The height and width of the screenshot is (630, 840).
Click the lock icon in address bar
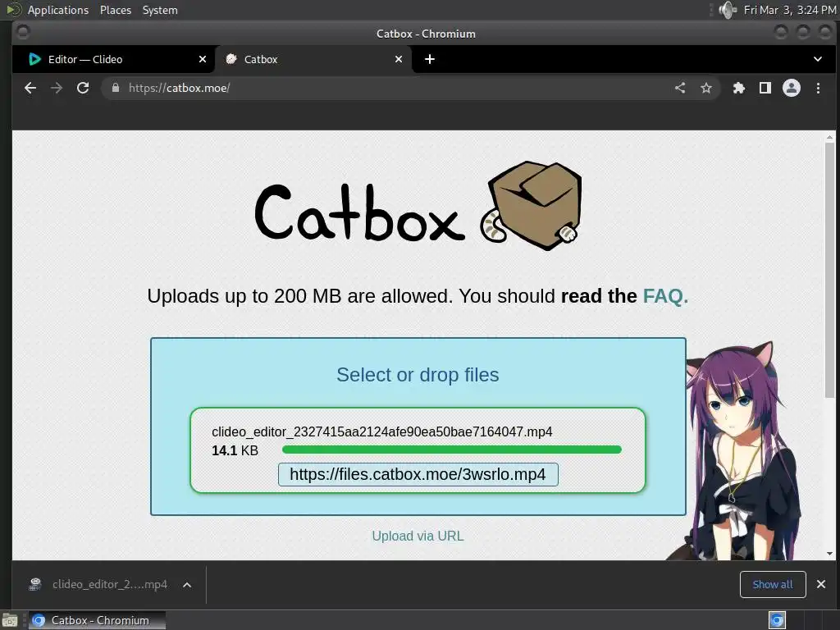pyautogui.click(x=115, y=88)
